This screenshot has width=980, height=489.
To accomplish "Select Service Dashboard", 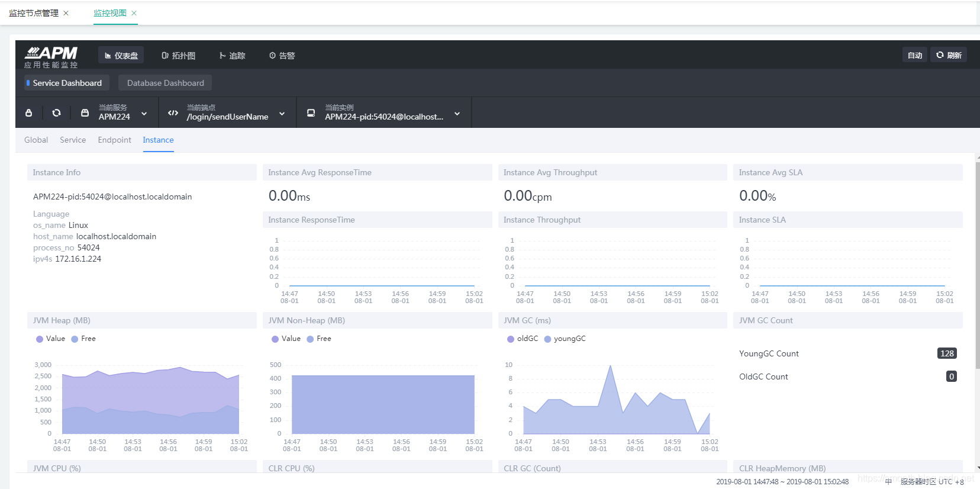I will [67, 83].
